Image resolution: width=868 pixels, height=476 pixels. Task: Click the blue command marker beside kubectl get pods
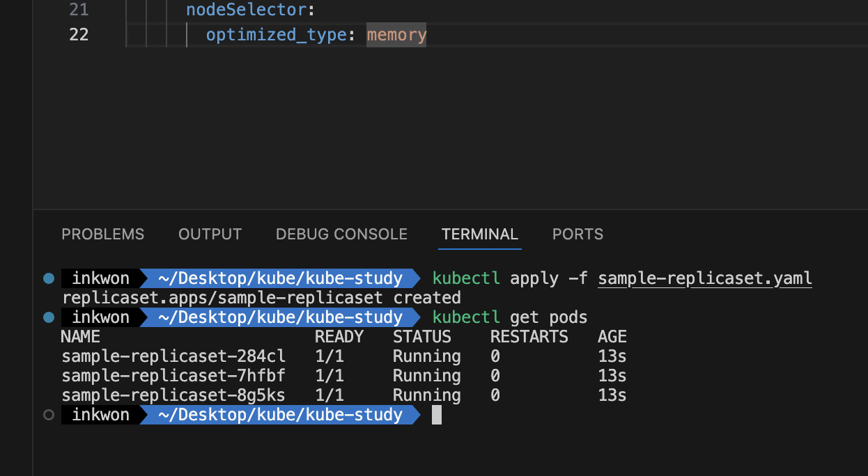pyautogui.click(x=49, y=318)
